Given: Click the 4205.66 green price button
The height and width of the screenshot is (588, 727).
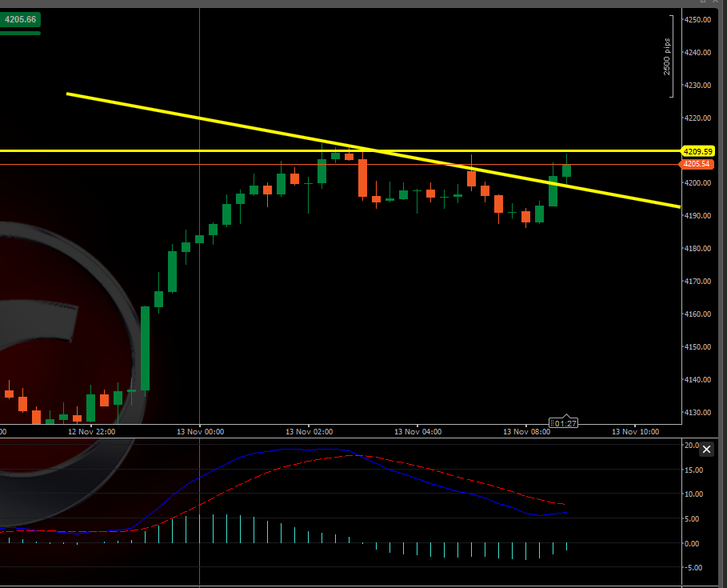Looking at the screenshot, I should [21, 19].
